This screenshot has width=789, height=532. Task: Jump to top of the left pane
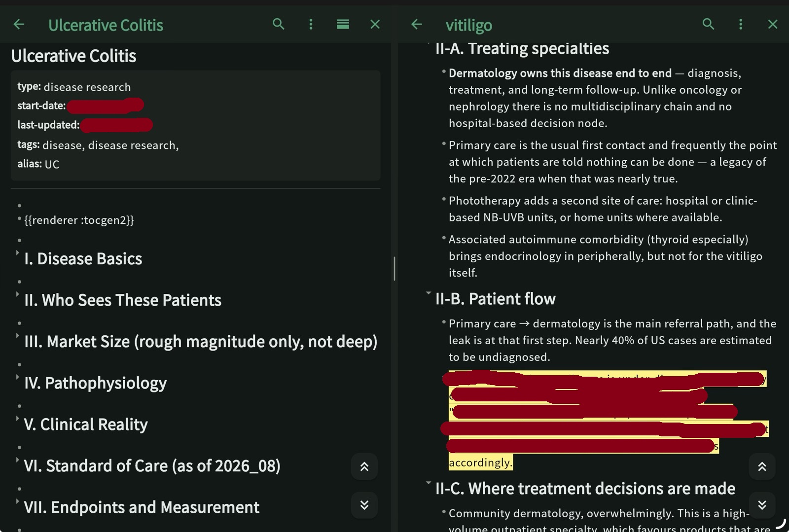tap(364, 466)
